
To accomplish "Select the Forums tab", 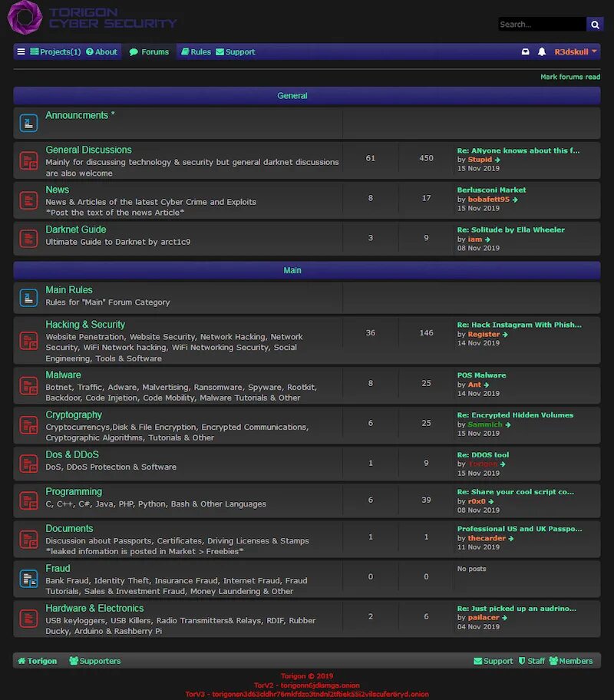I will (x=149, y=51).
